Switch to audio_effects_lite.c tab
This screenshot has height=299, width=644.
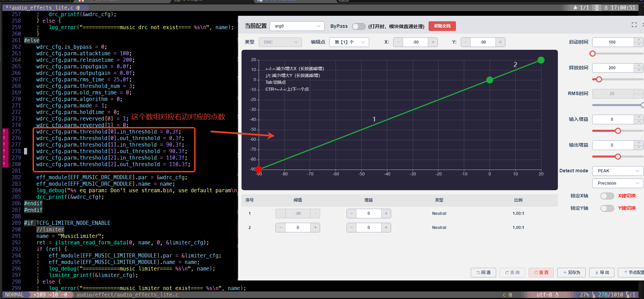point(43,8)
